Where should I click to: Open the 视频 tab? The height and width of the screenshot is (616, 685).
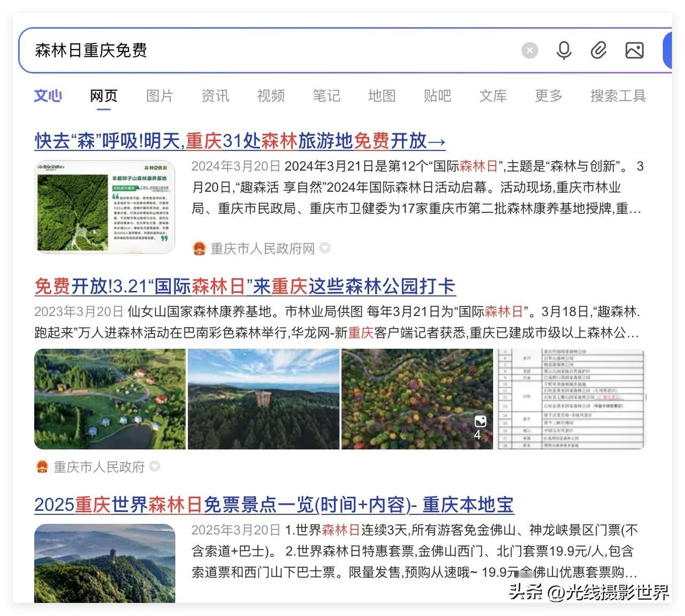(271, 96)
